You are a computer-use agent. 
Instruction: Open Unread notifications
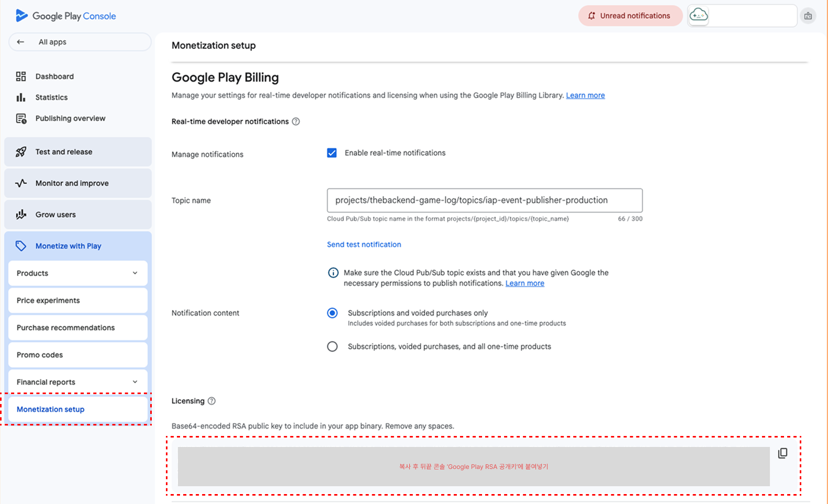[630, 16]
